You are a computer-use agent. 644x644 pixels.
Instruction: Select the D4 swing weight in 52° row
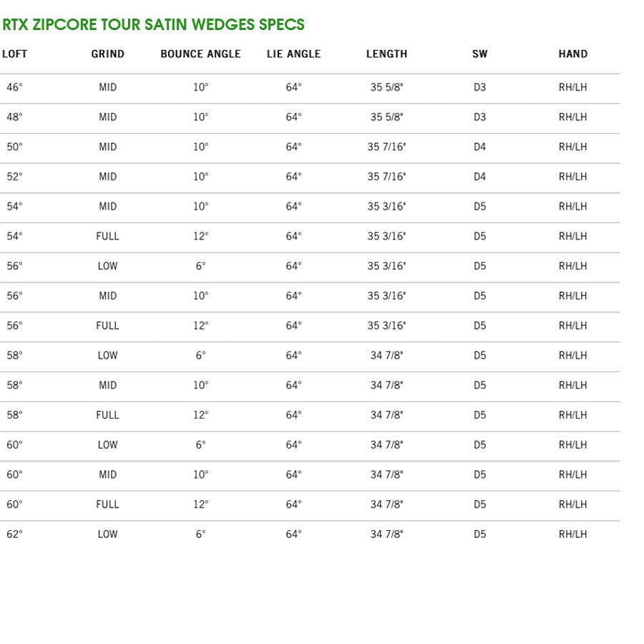pos(479,177)
